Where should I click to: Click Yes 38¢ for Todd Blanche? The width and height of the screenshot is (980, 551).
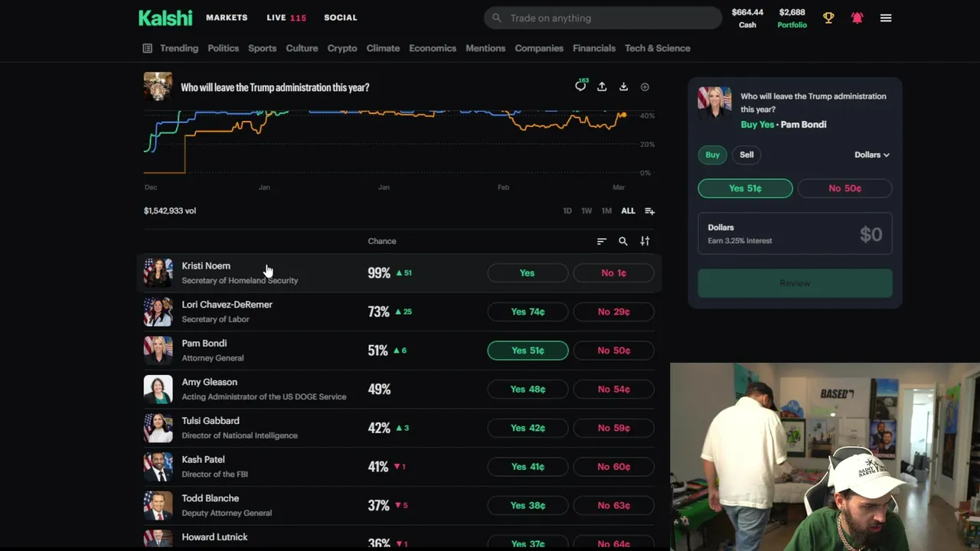[528, 505]
